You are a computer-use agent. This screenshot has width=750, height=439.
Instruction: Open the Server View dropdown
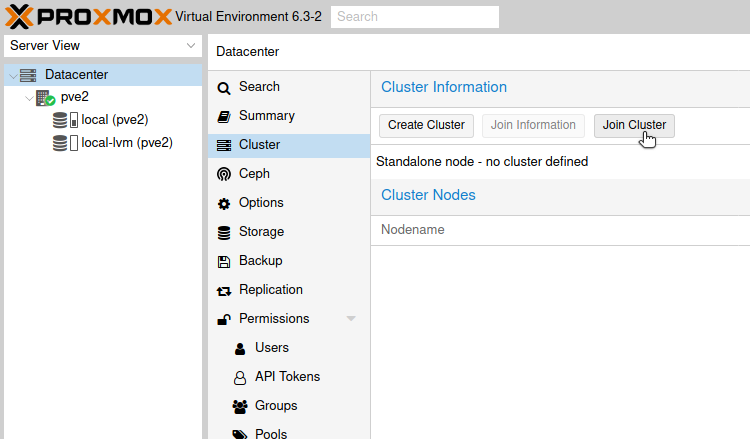click(x=103, y=45)
